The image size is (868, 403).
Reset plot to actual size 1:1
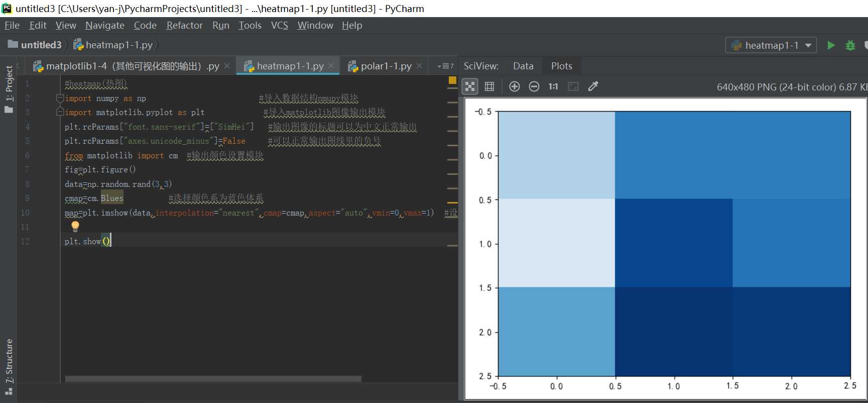tap(553, 86)
